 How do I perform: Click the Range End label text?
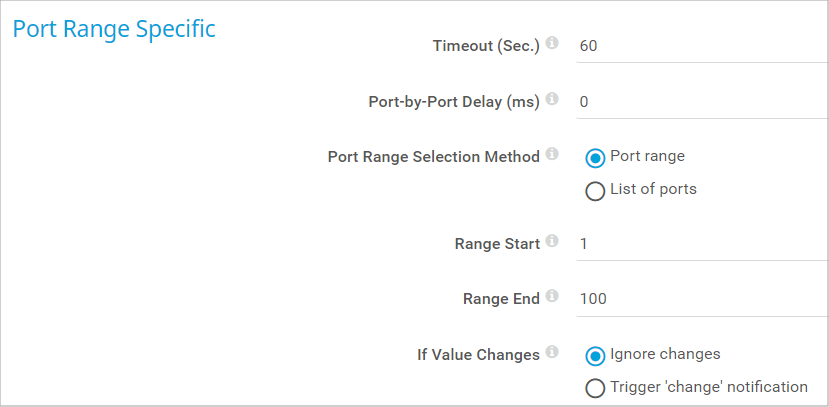coord(501,298)
